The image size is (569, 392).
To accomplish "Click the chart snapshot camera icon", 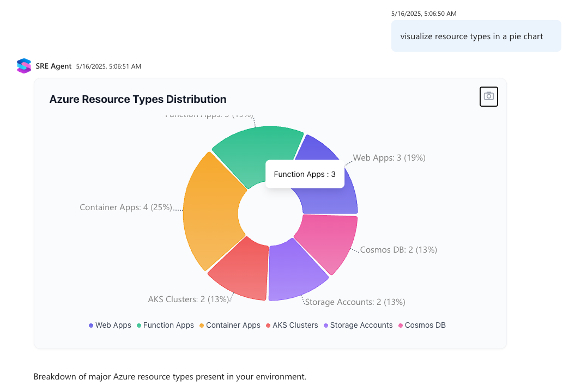I will [488, 96].
